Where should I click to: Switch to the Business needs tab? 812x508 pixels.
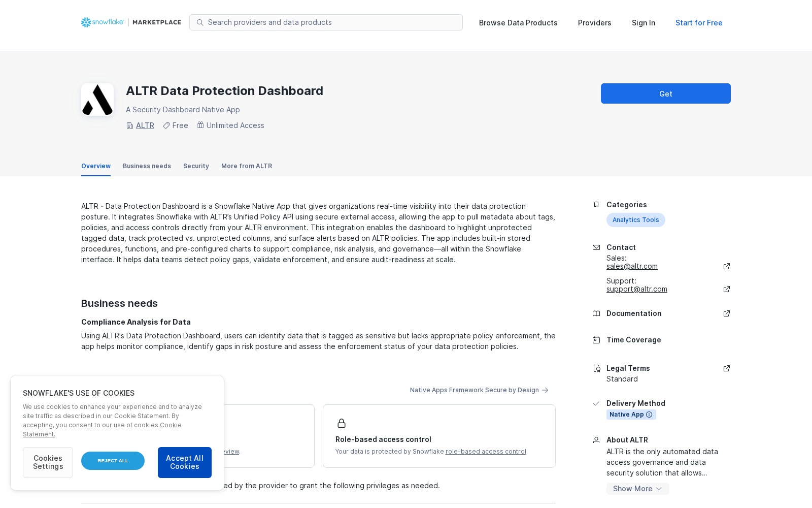(x=147, y=166)
